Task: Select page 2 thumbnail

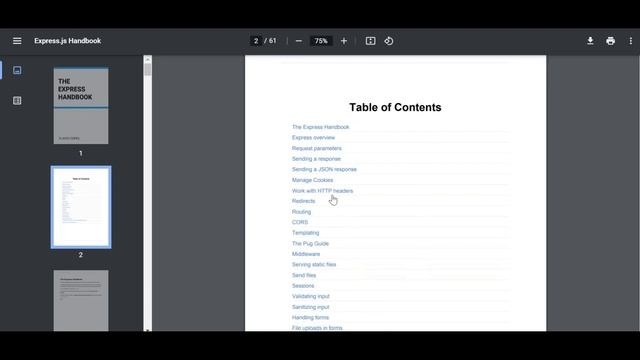Action: [x=81, y=207]
